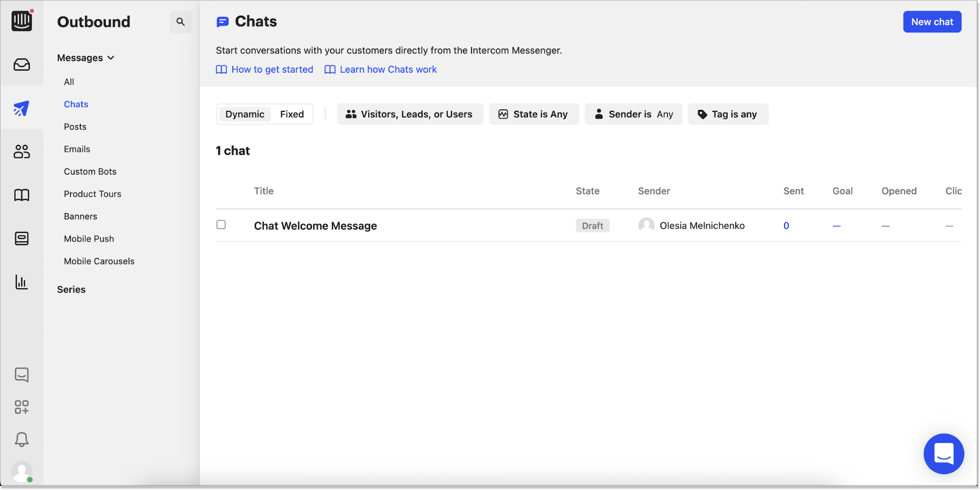Image resolution: width=980 pixels, height=490 pixels.
Task: Open Learn how Chats work link
Action: coord(388,70)
